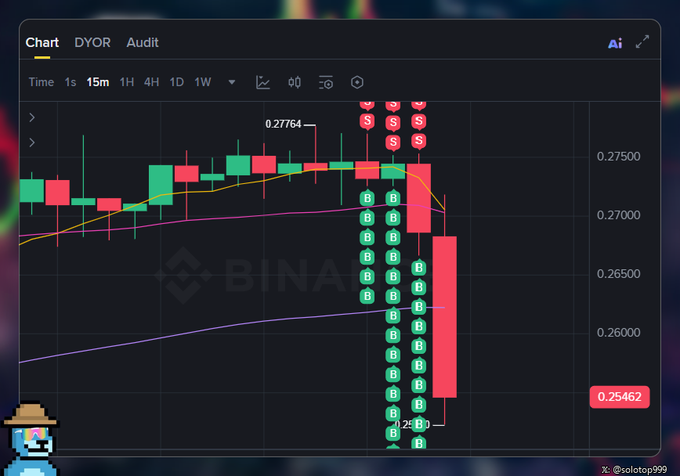Click the 0.27764 high price label
This screenshot has height=476, width=680.
click(x=283, y=124)
